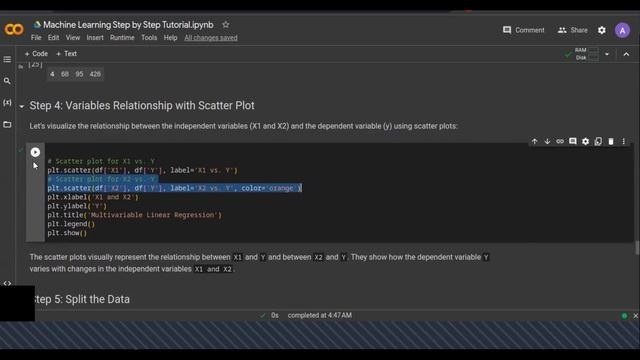Run the scatter plot code cell
This screenshot has height=360, width=640.
pyautogui.click(x=35, y=152)
